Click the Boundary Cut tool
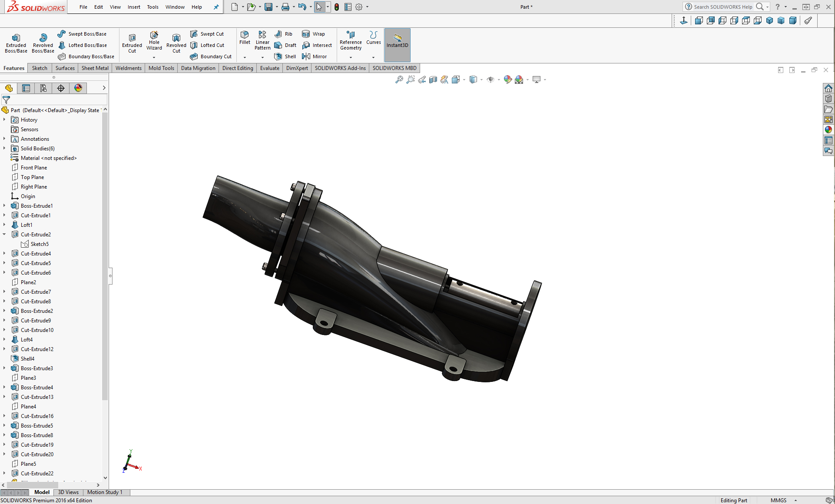Screen dimensions: 835x504 pyautogui.click(x=211, y=56)
